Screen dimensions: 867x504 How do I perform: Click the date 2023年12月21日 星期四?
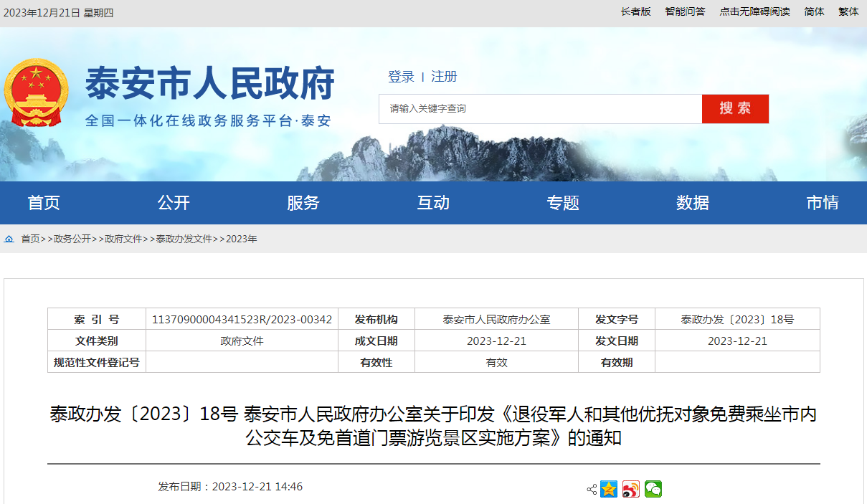[60, 13]
